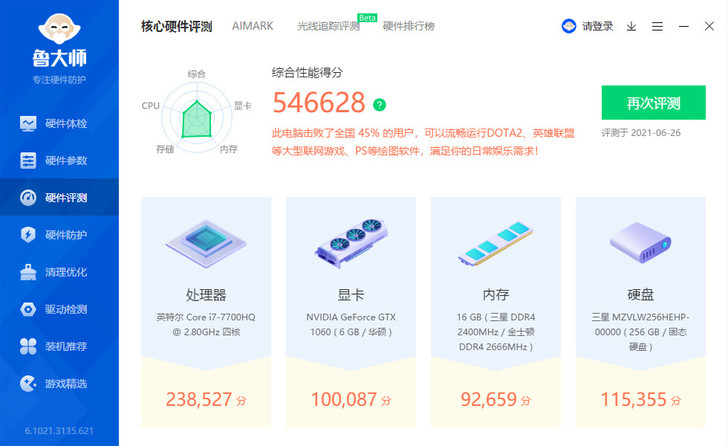Screen dimensions: 728x446
Task: Open 驱动检测 in the sidebar
Action: pyautogui.click(x=59, y=309)
